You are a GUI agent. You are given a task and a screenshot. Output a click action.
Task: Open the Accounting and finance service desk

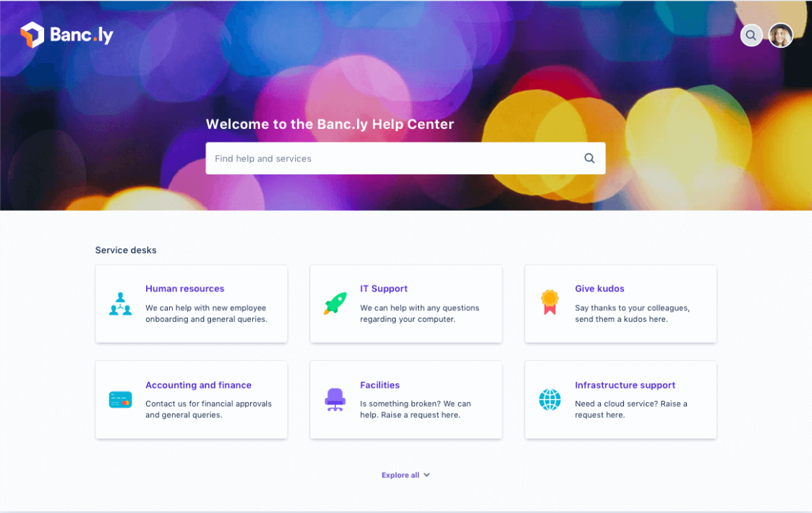click(199, 385)
